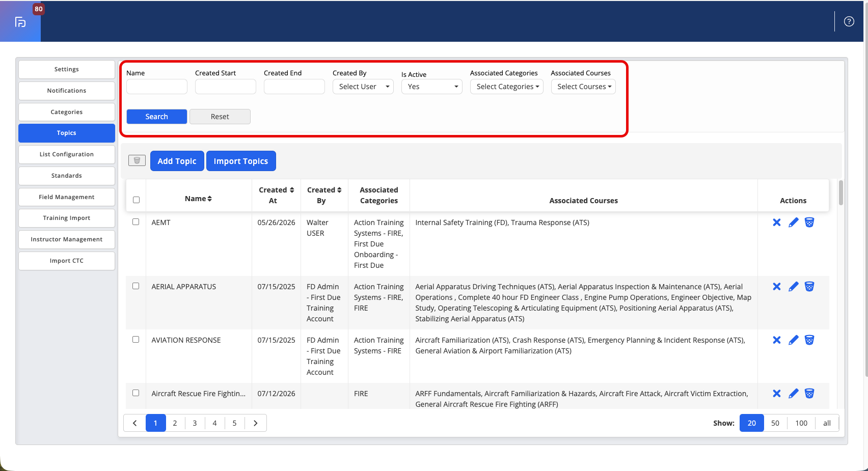Switch to the Categories sidebar tab
The height and width of the screenshot is (471, 868).
[x=67, y=112]
